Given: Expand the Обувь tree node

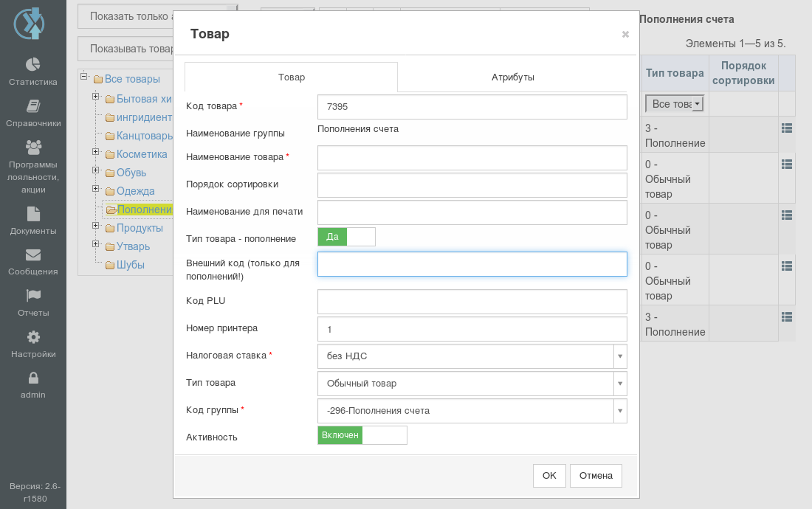Looking at the screenshot, I should 96,170.
